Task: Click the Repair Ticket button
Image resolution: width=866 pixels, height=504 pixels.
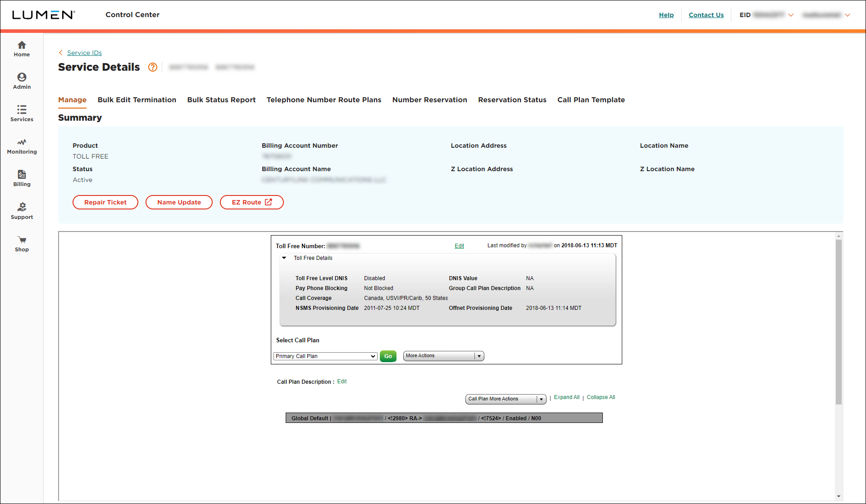Action: pyautogui.click(x=105, y=202)
